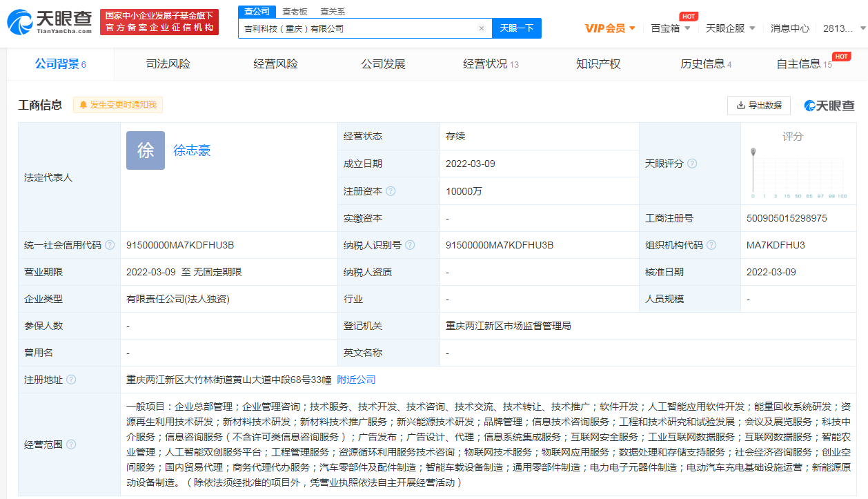Expand the VIP会员 dropdown arrow
This screenshot has width=868, height=499.
tap(632, 28)
